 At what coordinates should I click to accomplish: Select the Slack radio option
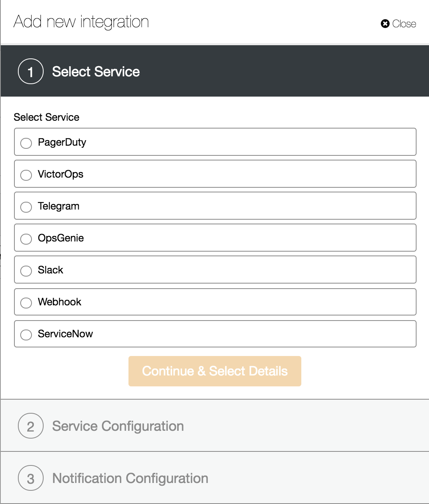[26, 271]
